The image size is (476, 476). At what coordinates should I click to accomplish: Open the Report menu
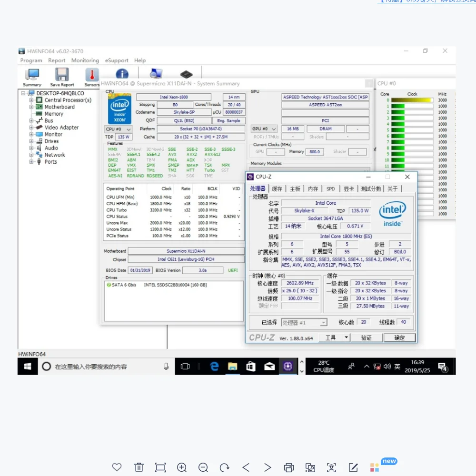[x=57, y=60]
